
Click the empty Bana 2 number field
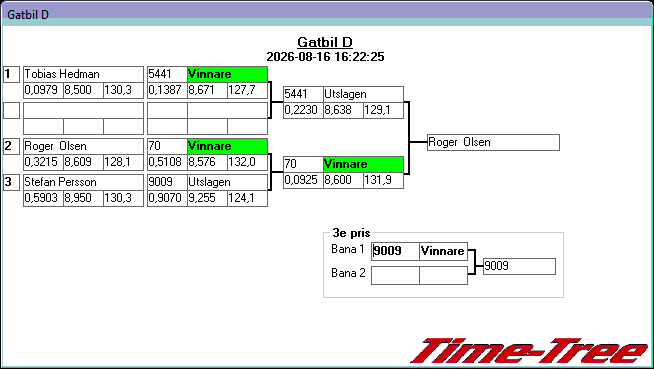click(x=395, y=276)
